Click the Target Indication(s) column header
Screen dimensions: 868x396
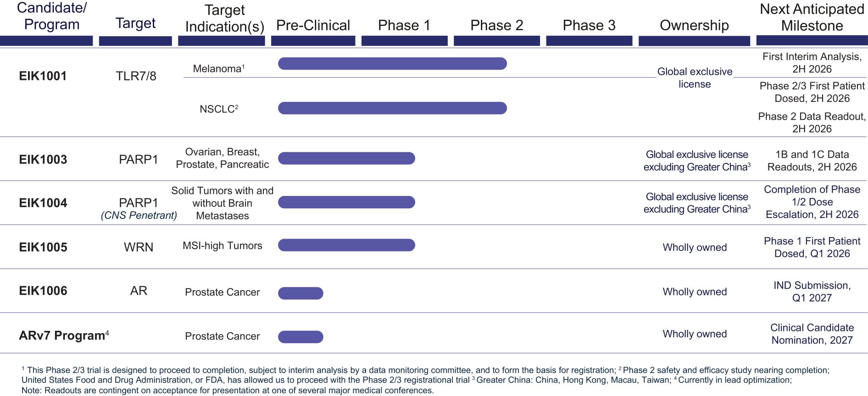pyautogui.click(x=225, y=18)
